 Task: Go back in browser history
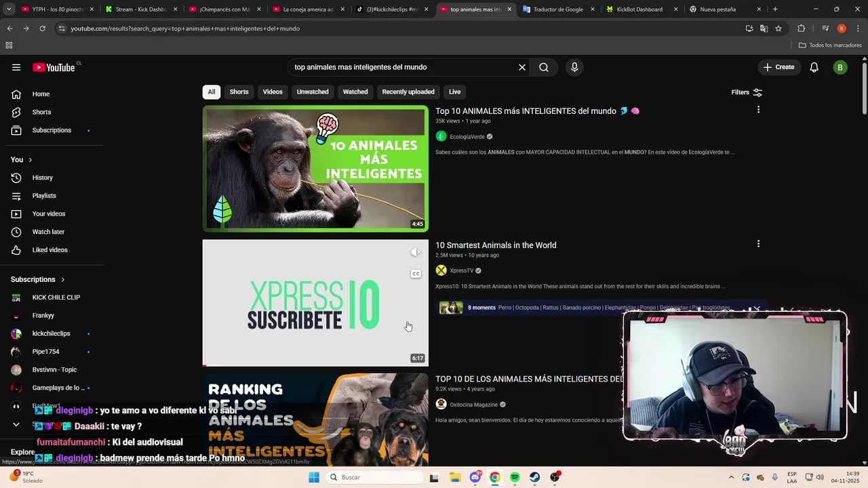(x=9, y=28)
